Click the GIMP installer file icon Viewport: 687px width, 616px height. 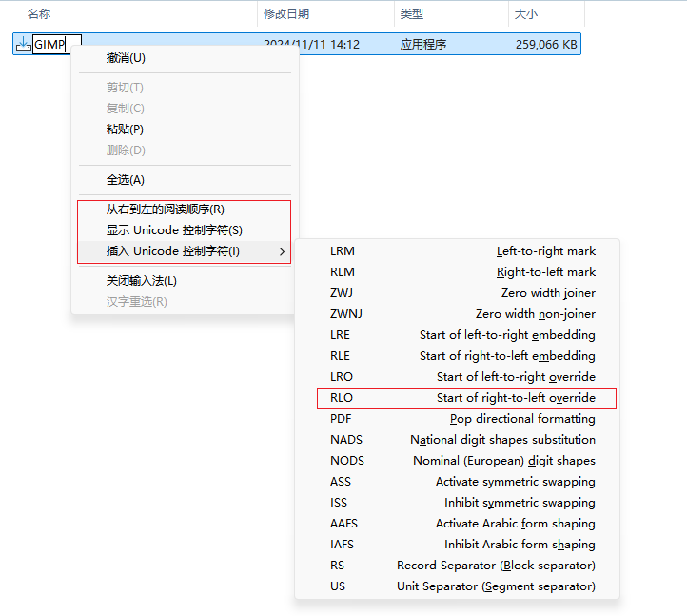23,44
